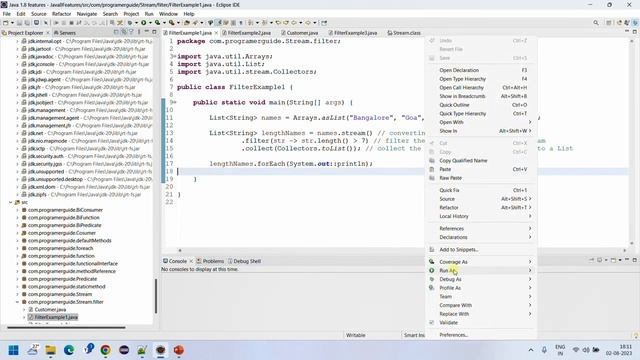Maximize the Project Explorer view
The height and width of the screenshot is (360, 640).
coord(154,32)
